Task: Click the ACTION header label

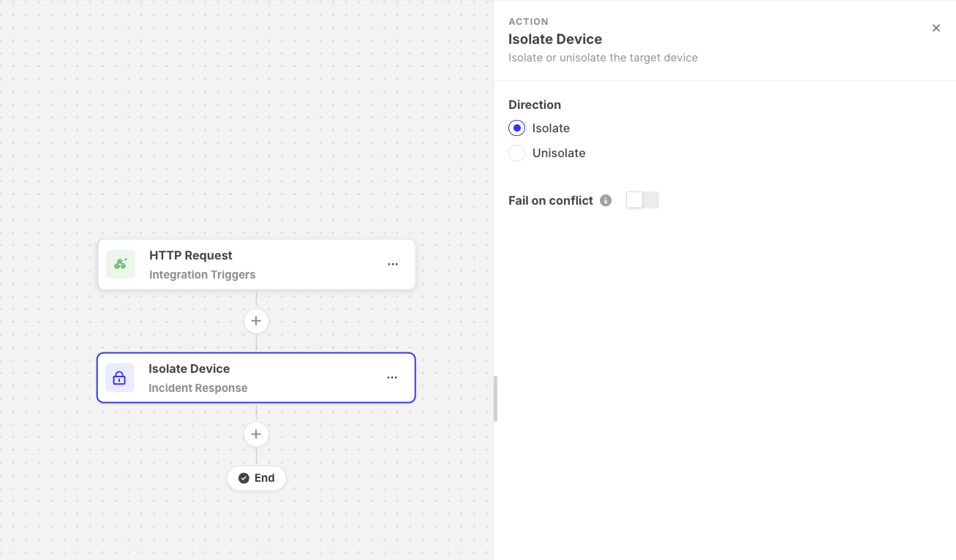Action: 528,22
